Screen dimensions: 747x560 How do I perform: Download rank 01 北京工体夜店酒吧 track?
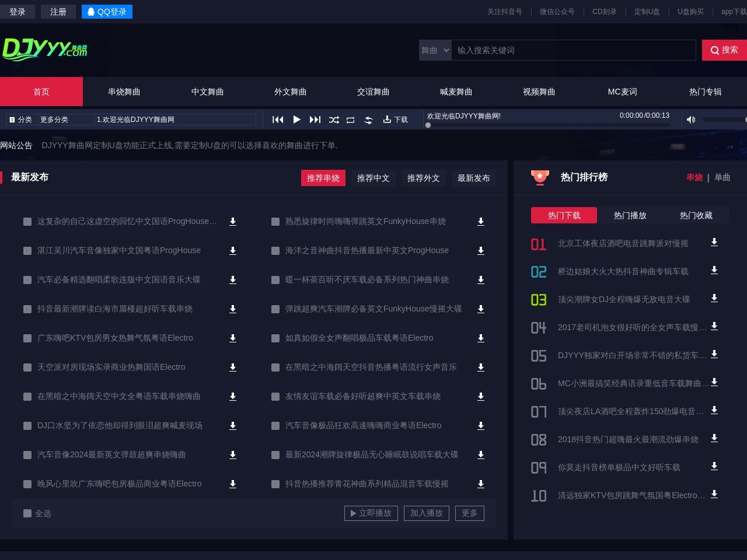point(714,242)
